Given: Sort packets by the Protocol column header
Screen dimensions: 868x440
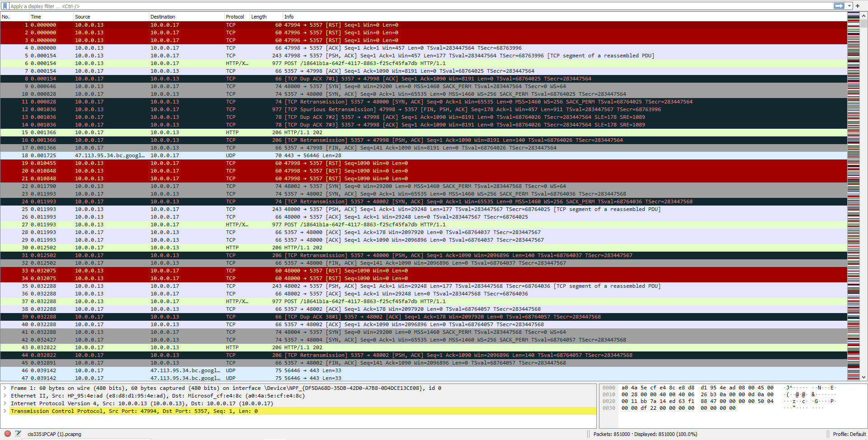Looking at the screenshot, I should pos(235,17).
